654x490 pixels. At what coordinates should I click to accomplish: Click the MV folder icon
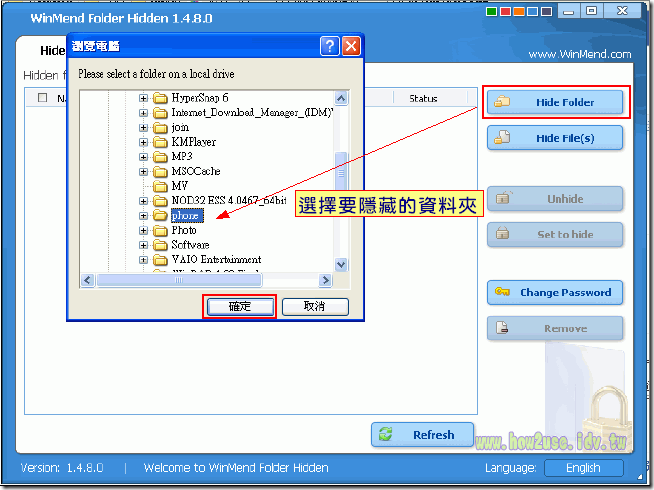160,186
